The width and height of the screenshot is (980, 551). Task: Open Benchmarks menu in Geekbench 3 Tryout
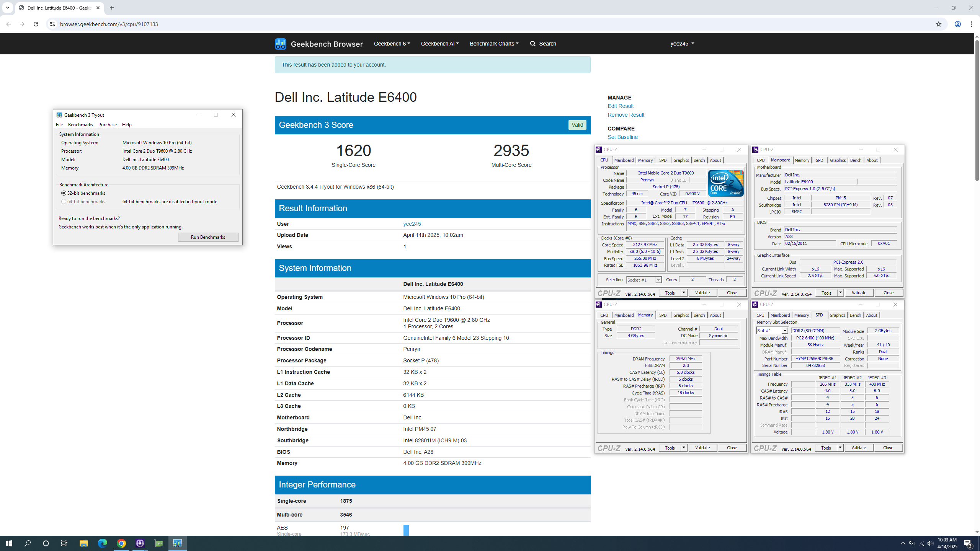click(x=80, y=125)
